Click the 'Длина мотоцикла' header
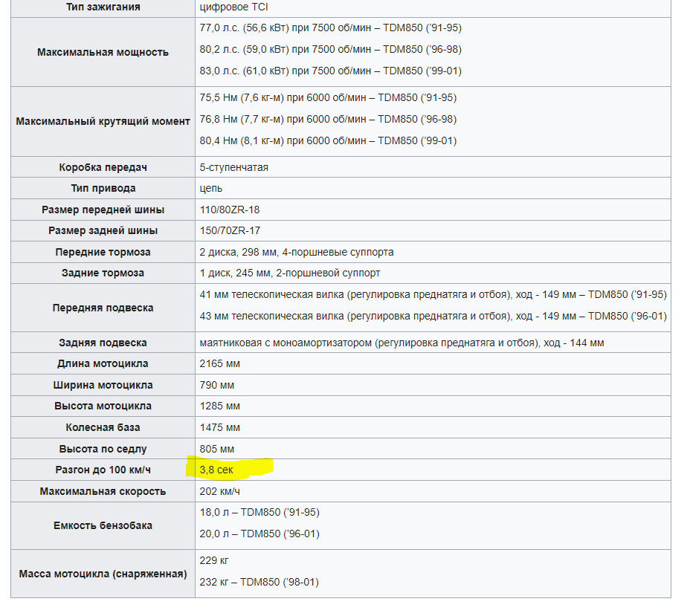This screenshot has height=616, width=690. point(103,364)
